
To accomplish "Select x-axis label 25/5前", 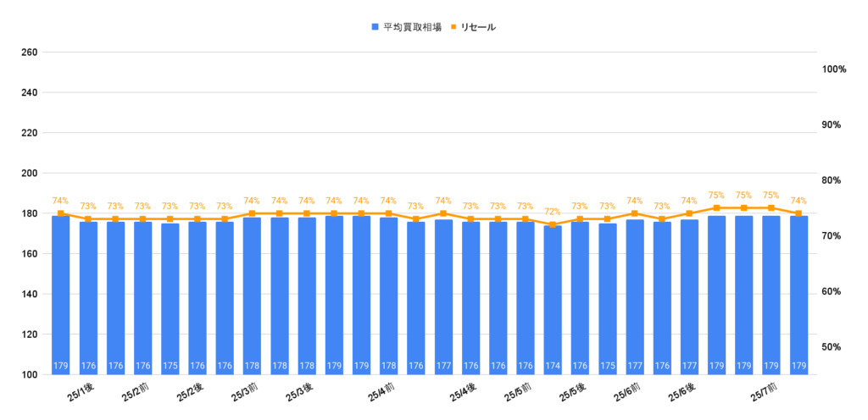I will 518,394.
